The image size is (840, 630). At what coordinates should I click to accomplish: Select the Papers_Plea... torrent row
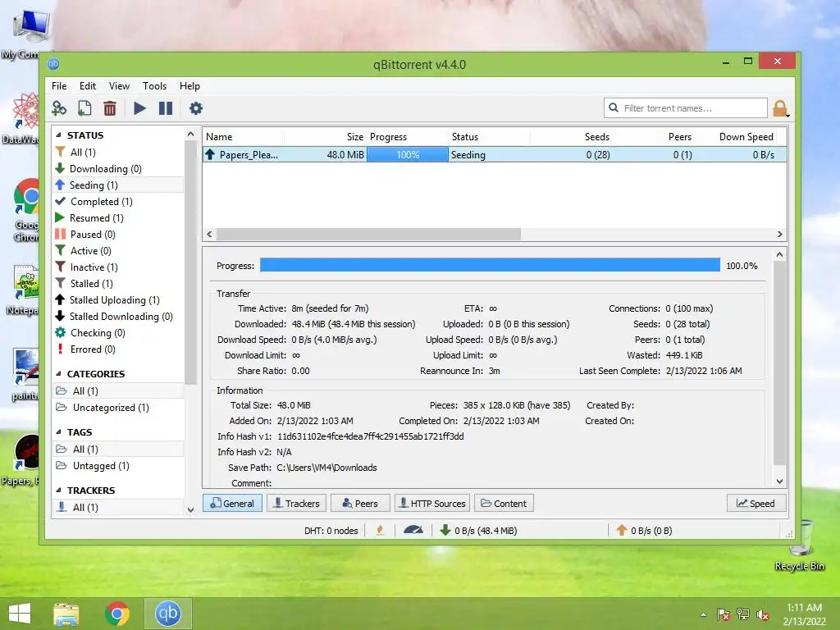495,155
